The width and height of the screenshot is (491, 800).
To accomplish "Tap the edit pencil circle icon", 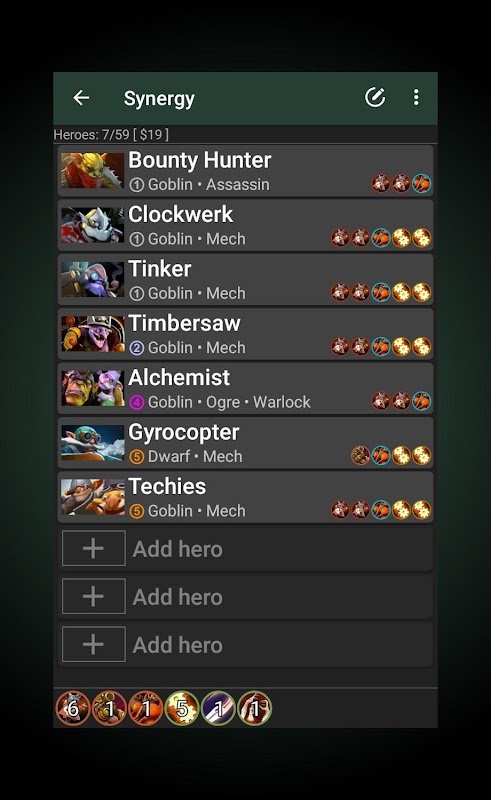I will pos(375,97).
